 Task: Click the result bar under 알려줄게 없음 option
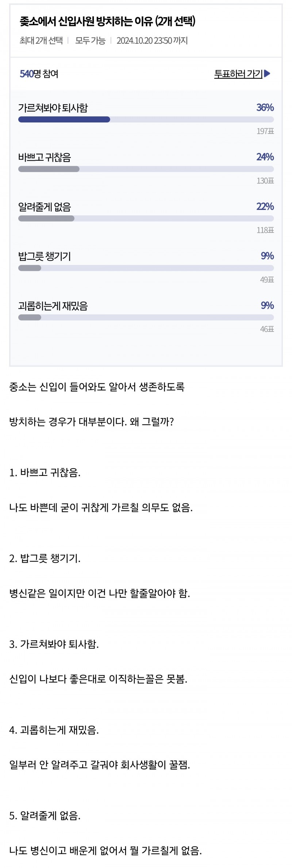46,219
